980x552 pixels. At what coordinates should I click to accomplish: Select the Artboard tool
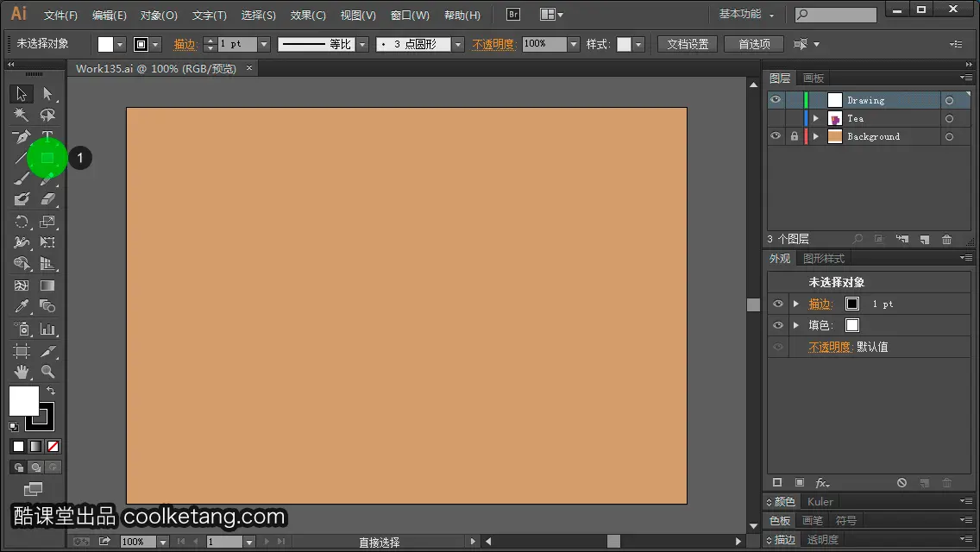coord(22,351)
